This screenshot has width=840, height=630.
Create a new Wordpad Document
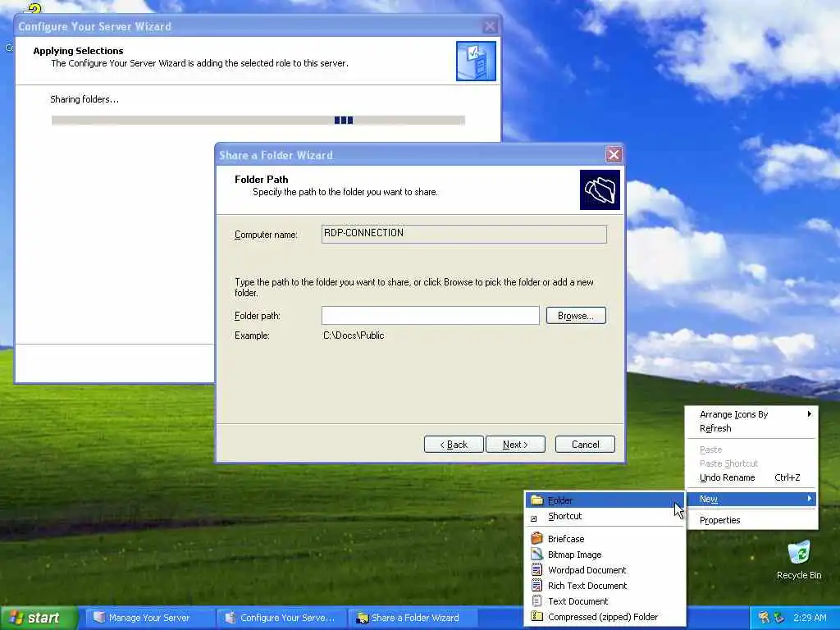pos(605,570)
